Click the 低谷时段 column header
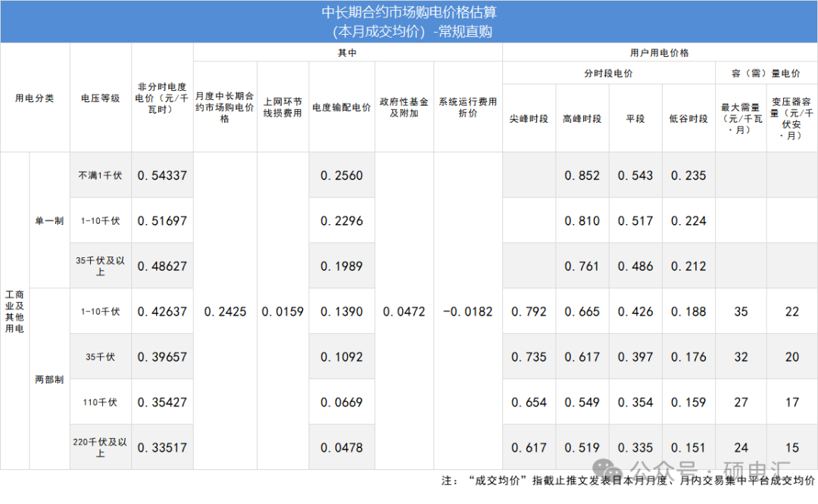Viewport: 818px width, 504px height. pyautogui.click(x=688, y=119)
